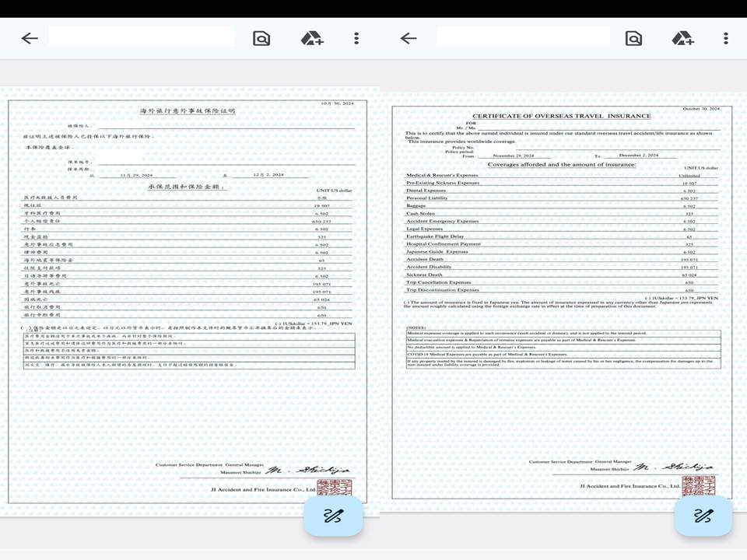Click the 'Coverages afforded and the amount of insurance' heading
This screenshot has height=560, width=747.
(x=561, y=164)
